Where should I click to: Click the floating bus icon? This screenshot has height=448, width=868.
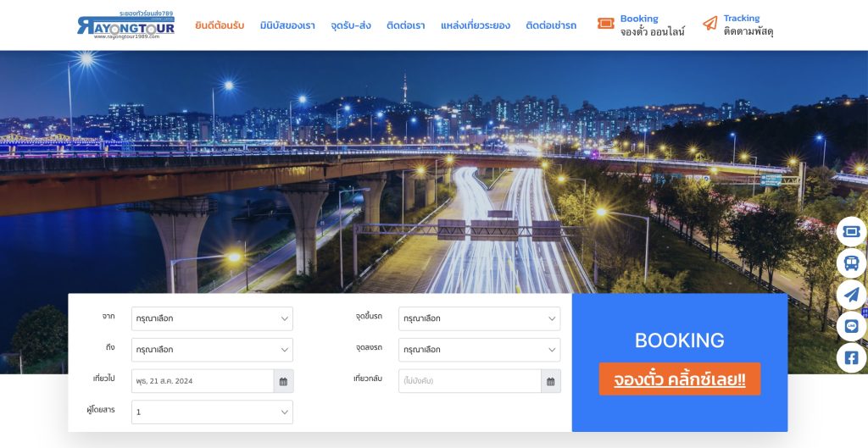(x=851, y=263)
